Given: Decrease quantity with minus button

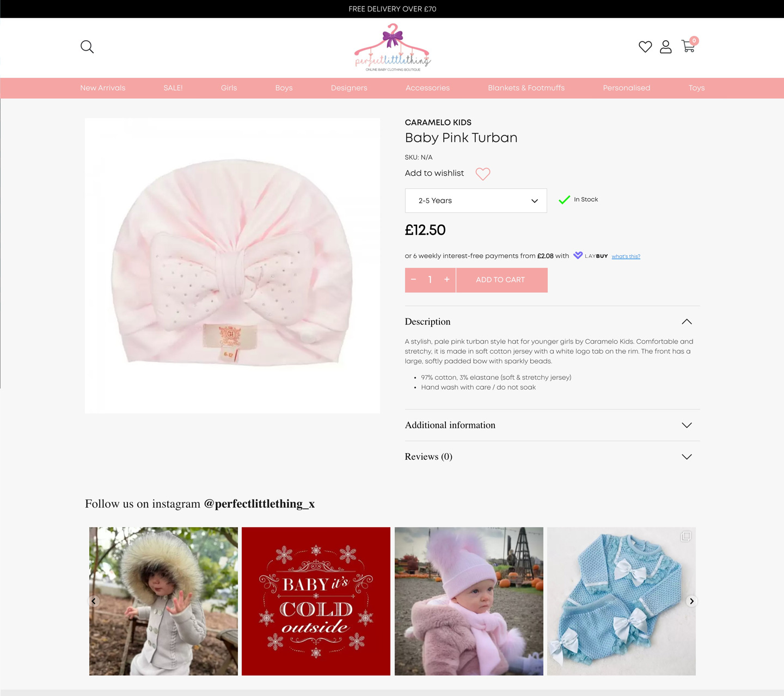Looking at the screenshot, I should tap(414, 280).
